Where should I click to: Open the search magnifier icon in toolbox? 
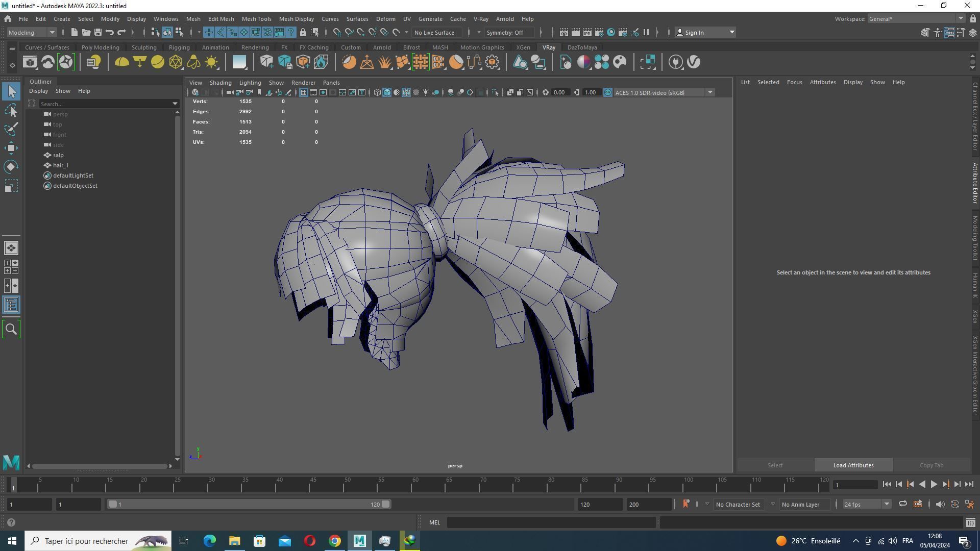11,329
